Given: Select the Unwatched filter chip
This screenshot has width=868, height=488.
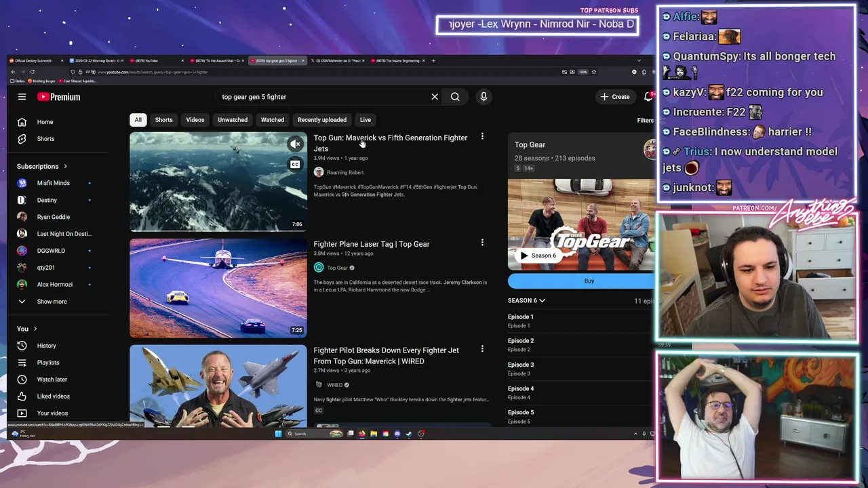Looking at the screenshot, I should [233, 120].
